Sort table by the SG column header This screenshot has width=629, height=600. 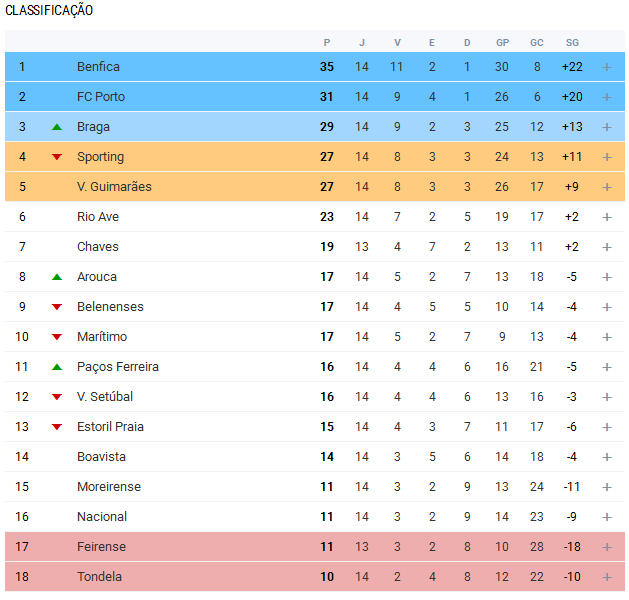click(572, 42)
